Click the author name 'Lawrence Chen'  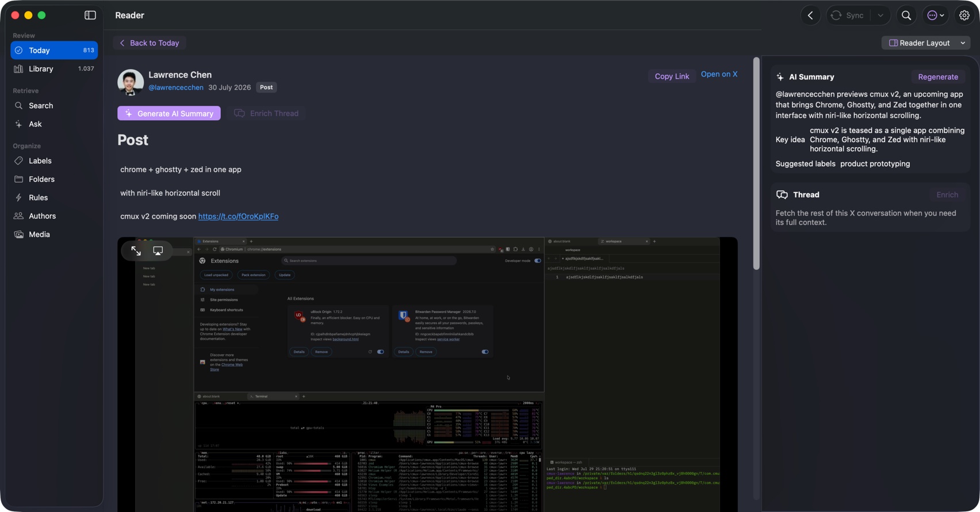(180, 75)
